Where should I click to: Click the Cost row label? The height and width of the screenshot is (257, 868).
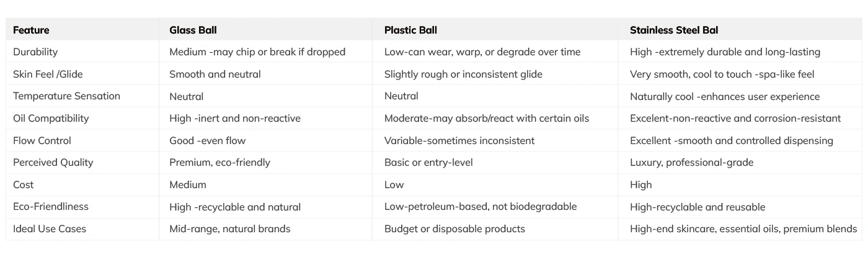click(24, 185)
